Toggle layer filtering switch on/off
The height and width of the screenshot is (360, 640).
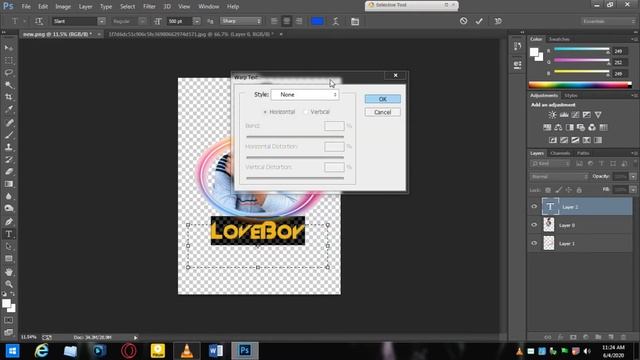click(635, 163)
